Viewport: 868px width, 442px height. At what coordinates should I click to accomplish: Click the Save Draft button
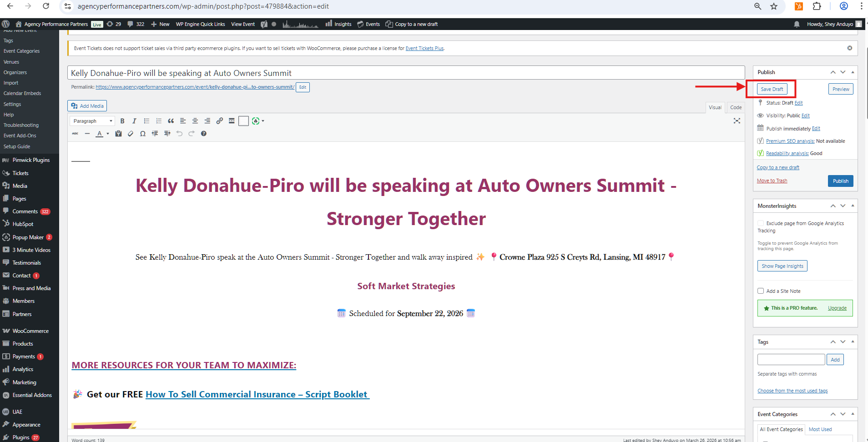point(772,89)
